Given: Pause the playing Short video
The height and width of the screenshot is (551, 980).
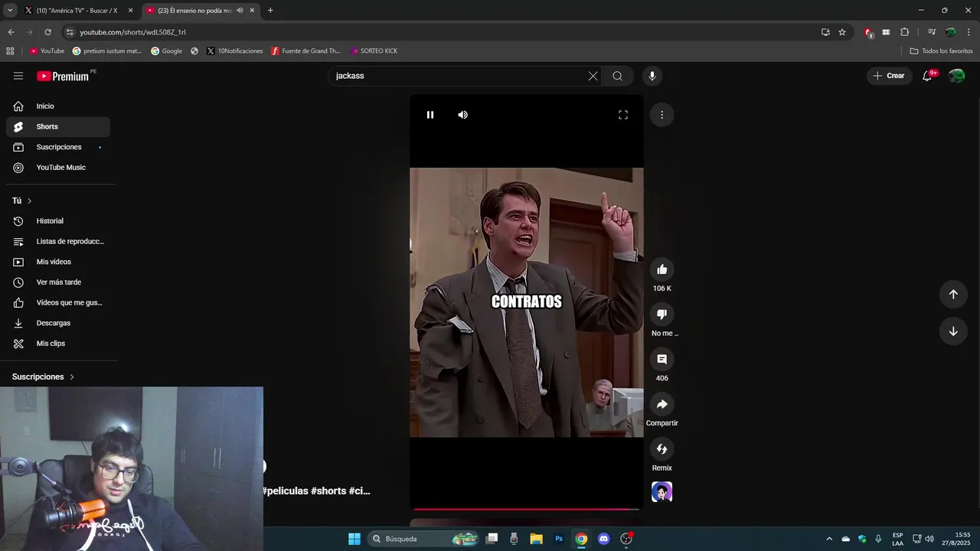Looking at the screenshot, I should pos(430,115).
